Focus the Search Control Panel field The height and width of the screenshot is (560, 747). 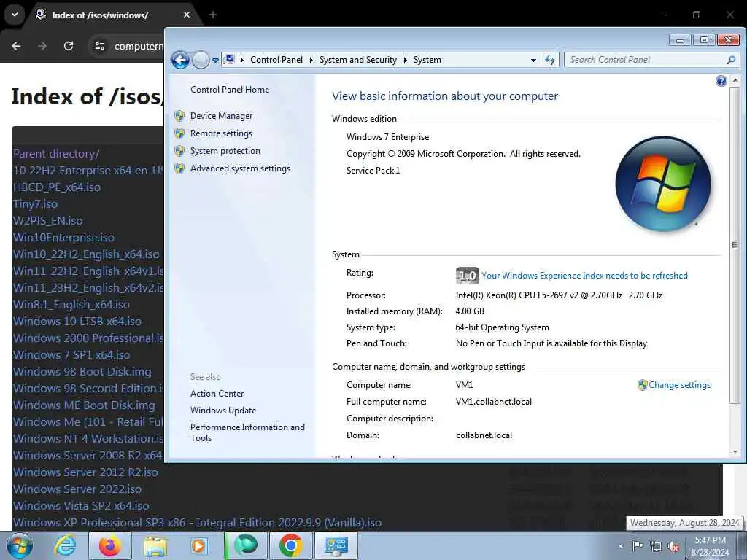[x=646, y=60]
